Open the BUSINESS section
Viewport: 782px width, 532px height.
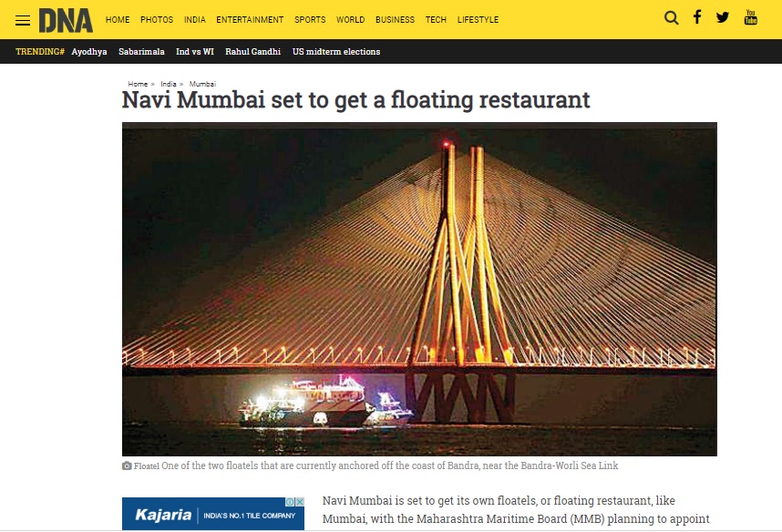[395, 20]
